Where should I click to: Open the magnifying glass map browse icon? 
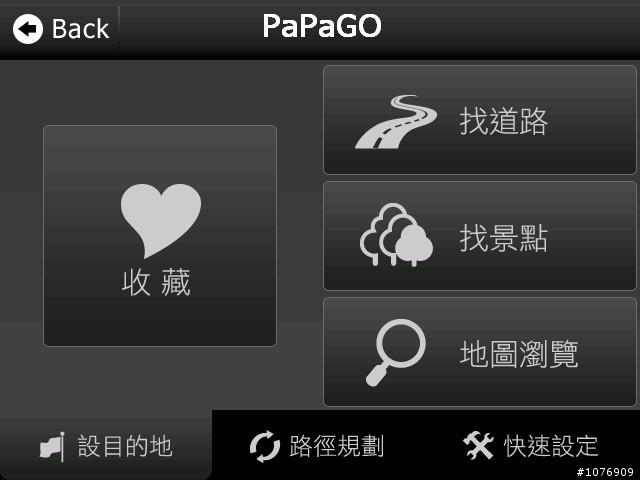tap(396, 352)
